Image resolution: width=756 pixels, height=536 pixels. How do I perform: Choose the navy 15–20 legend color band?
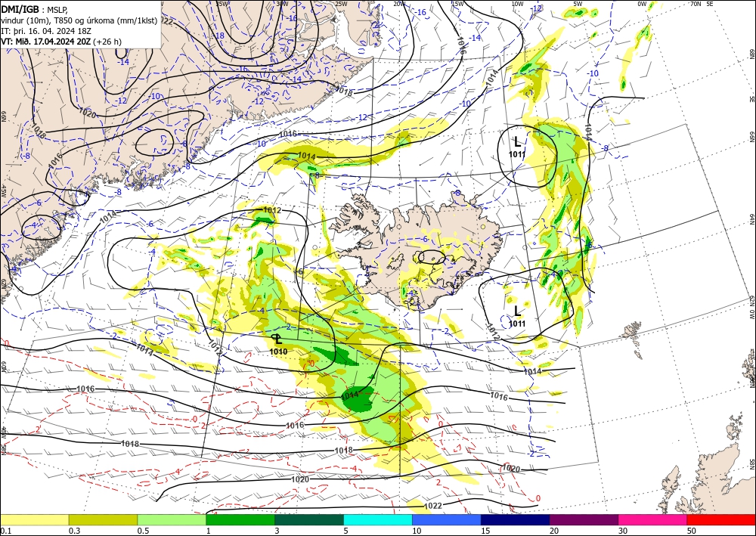(x=516, y=519)
